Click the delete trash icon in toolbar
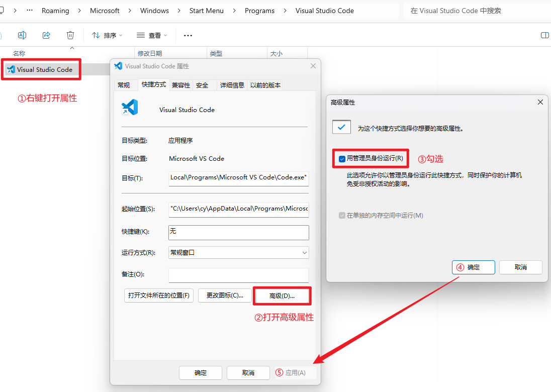Screen dimensions: 551x392 pyautogui.click(x=70, y=35)
